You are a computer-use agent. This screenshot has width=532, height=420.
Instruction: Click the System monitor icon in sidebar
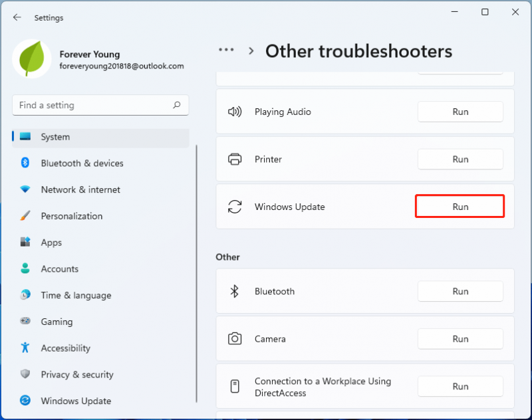coord(25,137)
